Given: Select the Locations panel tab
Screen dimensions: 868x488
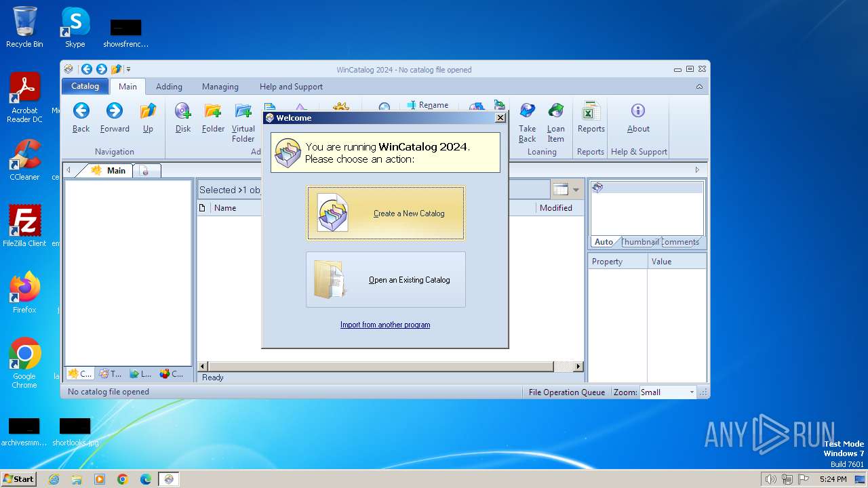Looking at the screenshot, I should point(141,373).
